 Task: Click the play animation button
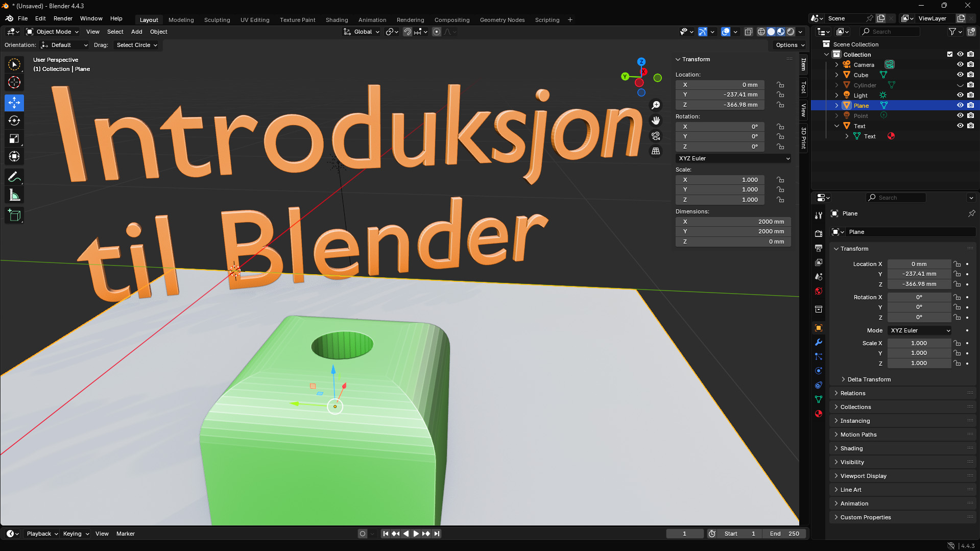tap(416, 534)
